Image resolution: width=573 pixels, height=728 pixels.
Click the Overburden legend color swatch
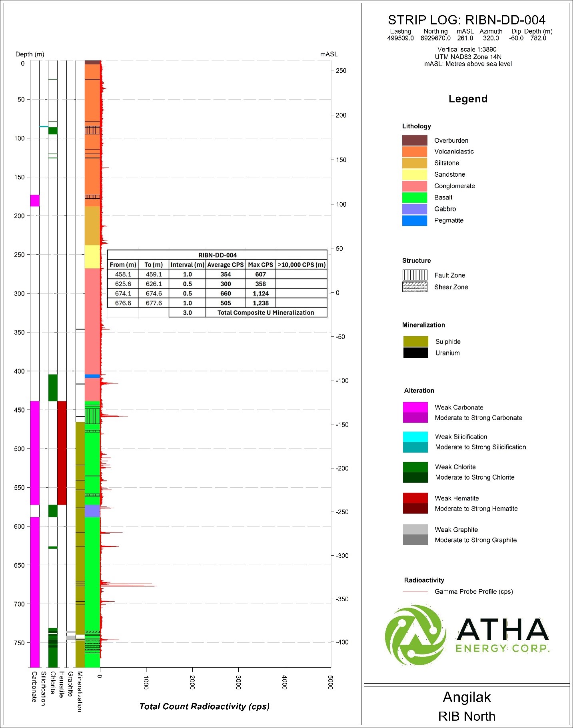tap(415, 140)
